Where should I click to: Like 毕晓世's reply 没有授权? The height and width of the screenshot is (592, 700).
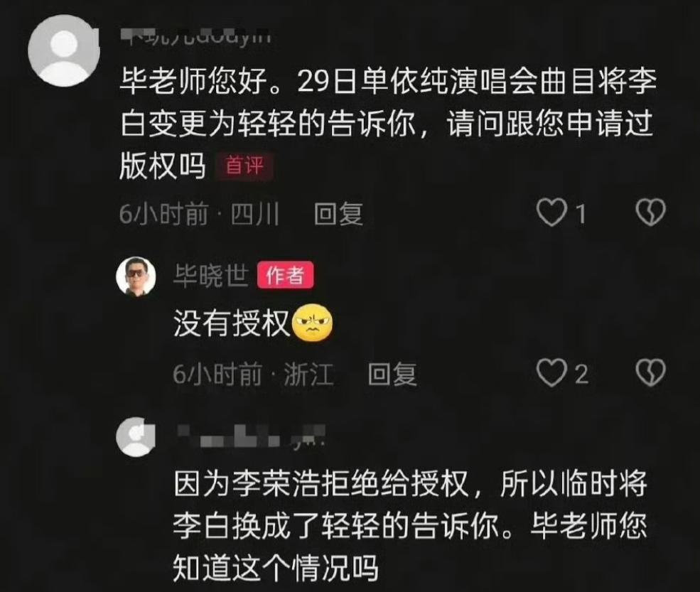(551, 373)
